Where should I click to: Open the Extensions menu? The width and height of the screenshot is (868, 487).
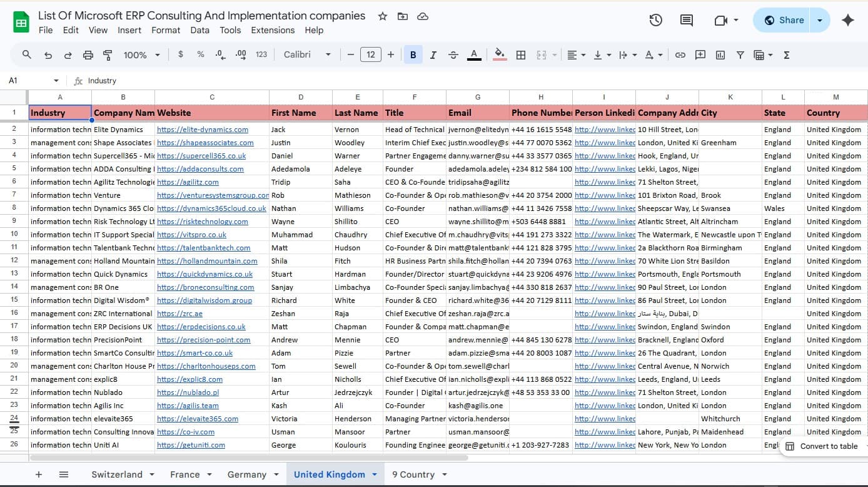coord(273,30)
